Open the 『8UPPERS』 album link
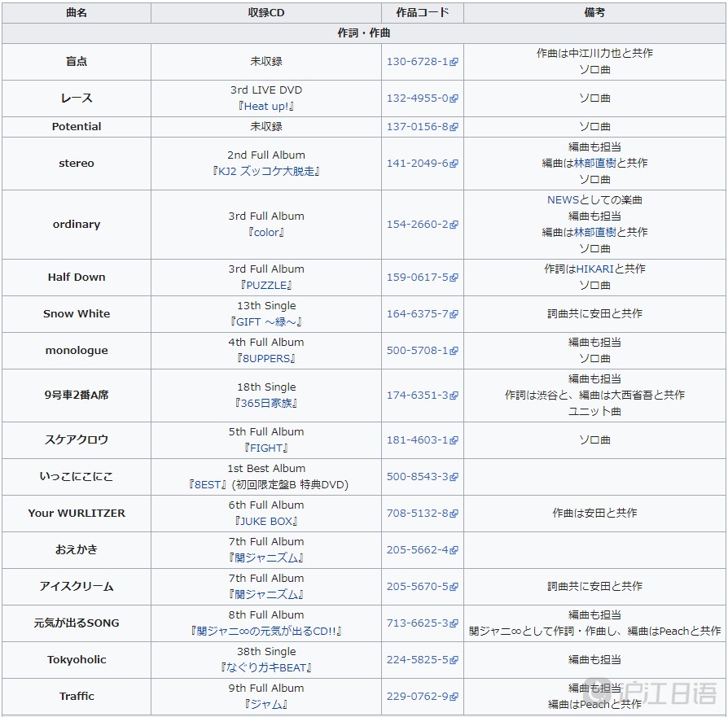728x717 pixels. (x=266, y=358)
